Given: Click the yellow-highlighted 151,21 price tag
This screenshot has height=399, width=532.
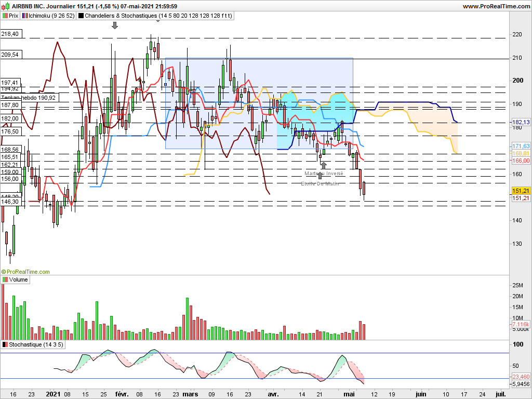Looking at the screenshot, I should (521, 191).
